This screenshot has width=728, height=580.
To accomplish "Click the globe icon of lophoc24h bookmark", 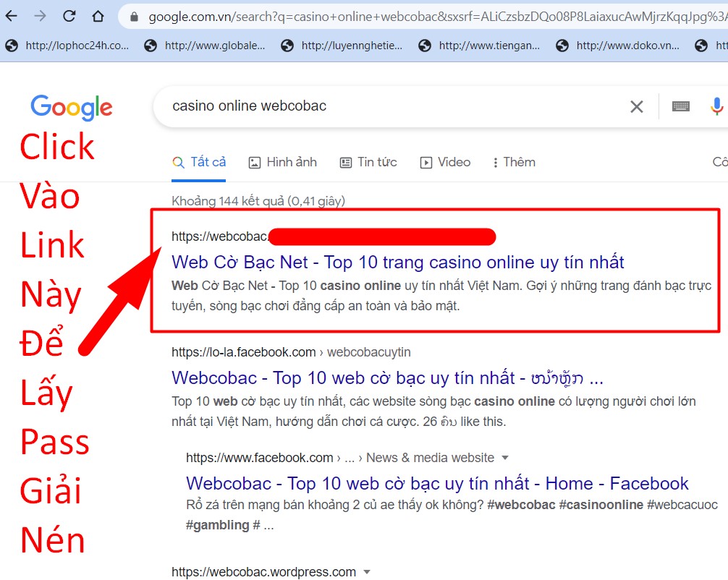I will (12, 46).
